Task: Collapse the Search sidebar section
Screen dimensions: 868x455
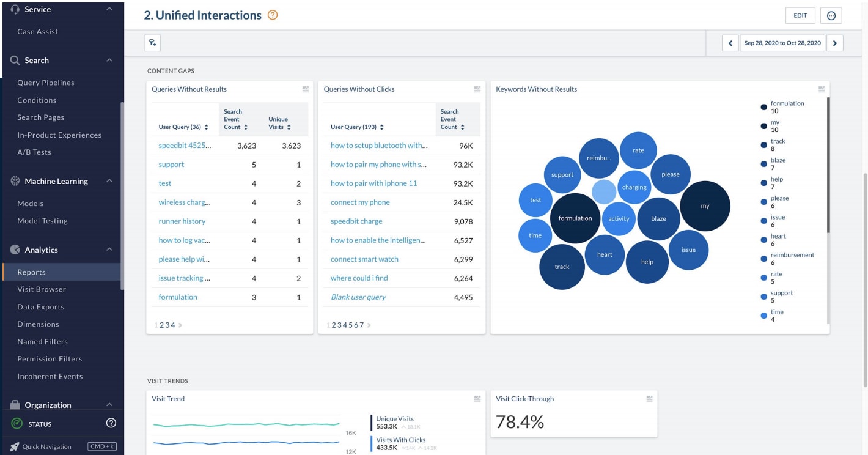Action: [109, 61]
